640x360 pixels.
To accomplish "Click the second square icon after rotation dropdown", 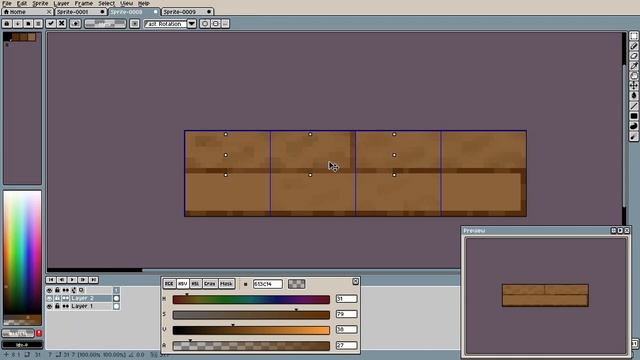I will point(216,24).
